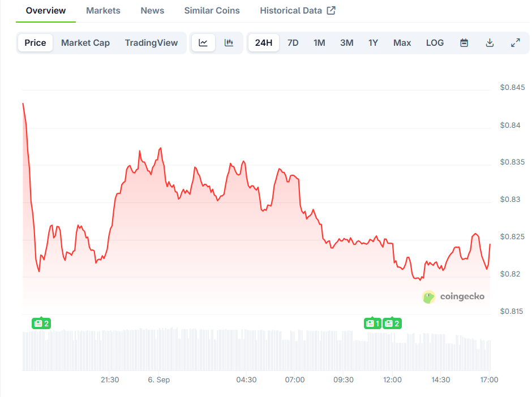The image size is (532, 397).
Task: Switch to line chart view icon
Action: tap(203, 43)
